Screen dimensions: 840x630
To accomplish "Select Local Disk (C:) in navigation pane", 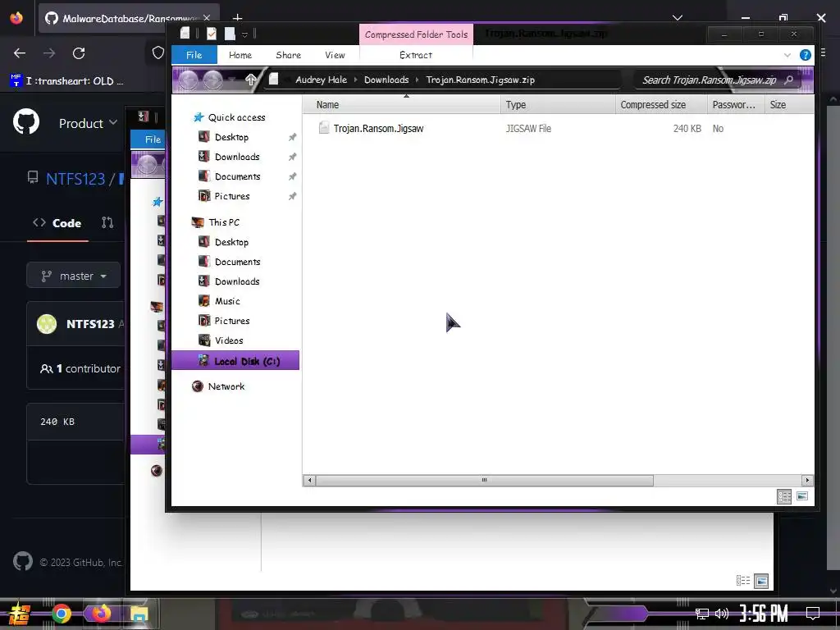I will click(x=235, y=361).
